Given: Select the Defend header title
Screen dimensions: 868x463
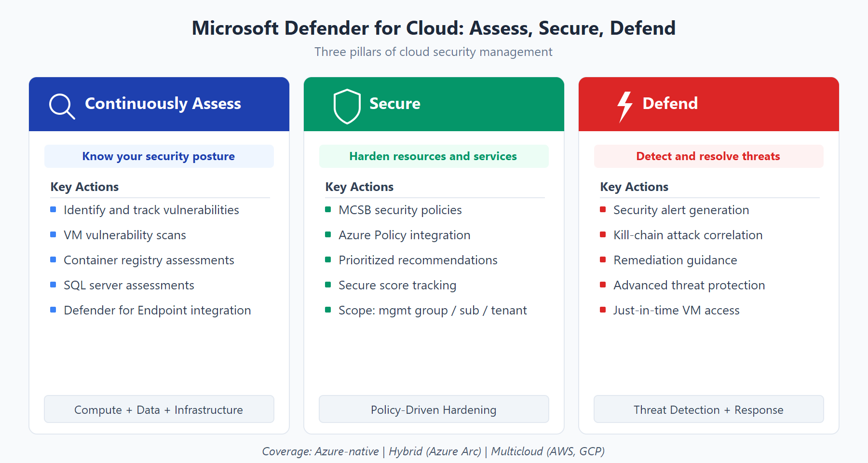Looking at the screenshot, I should coord(670,103).
